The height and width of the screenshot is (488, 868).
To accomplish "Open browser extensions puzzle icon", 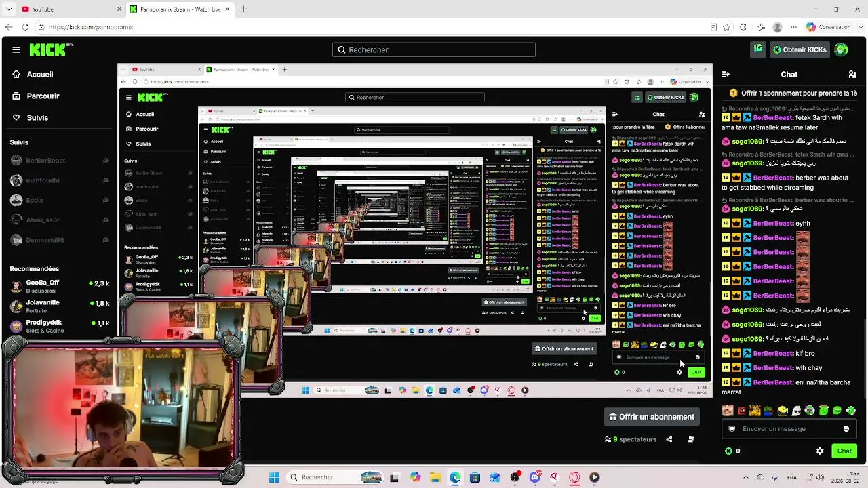I will (743, 27).
